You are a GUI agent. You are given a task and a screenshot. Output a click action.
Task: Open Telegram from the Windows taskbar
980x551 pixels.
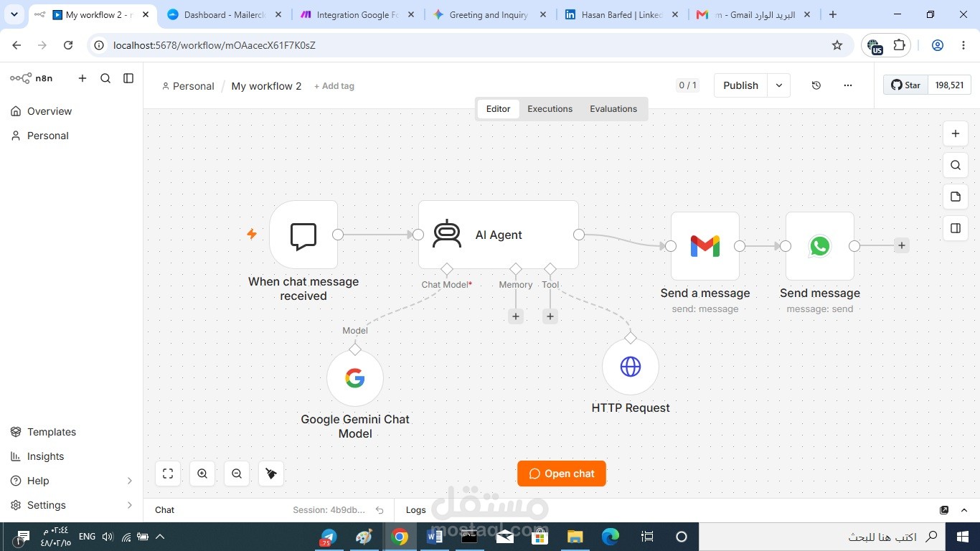coord(329,536)
